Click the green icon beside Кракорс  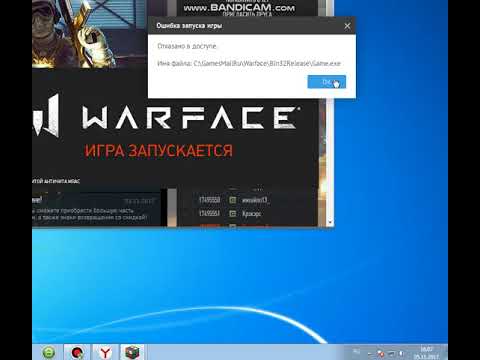point(232,213)
